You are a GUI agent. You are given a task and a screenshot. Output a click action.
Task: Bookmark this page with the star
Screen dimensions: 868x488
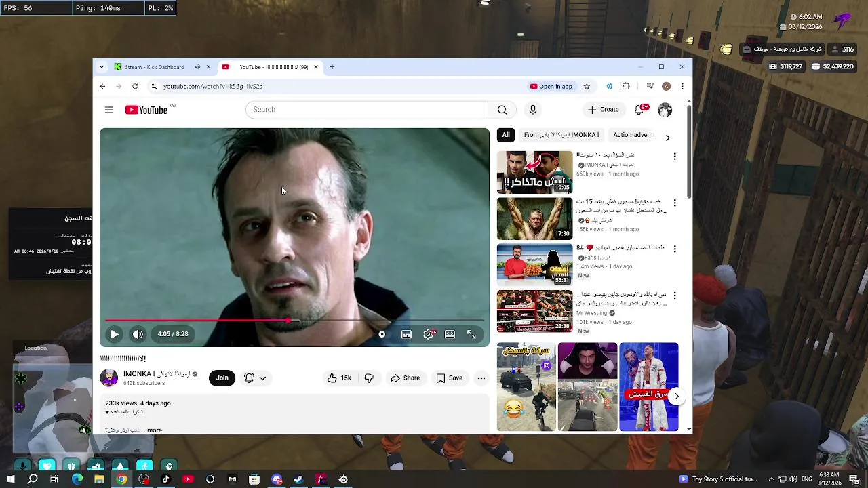[x=587, y=86]
